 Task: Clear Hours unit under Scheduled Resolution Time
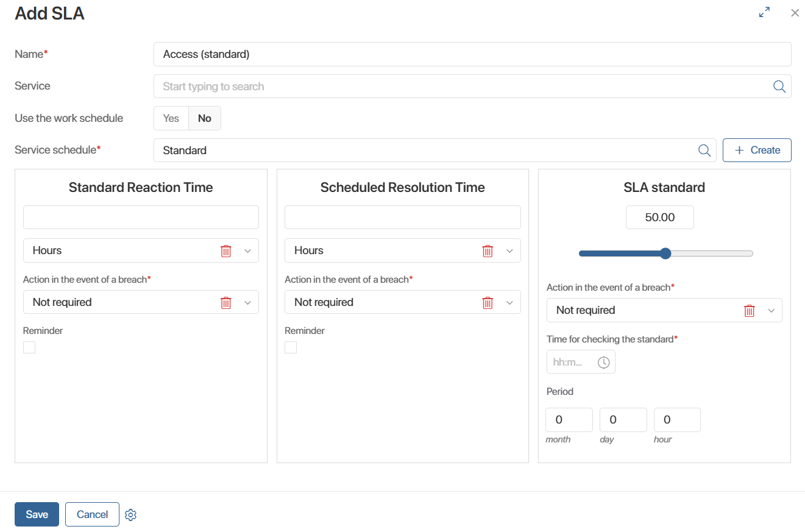click(x=488, y=250)
